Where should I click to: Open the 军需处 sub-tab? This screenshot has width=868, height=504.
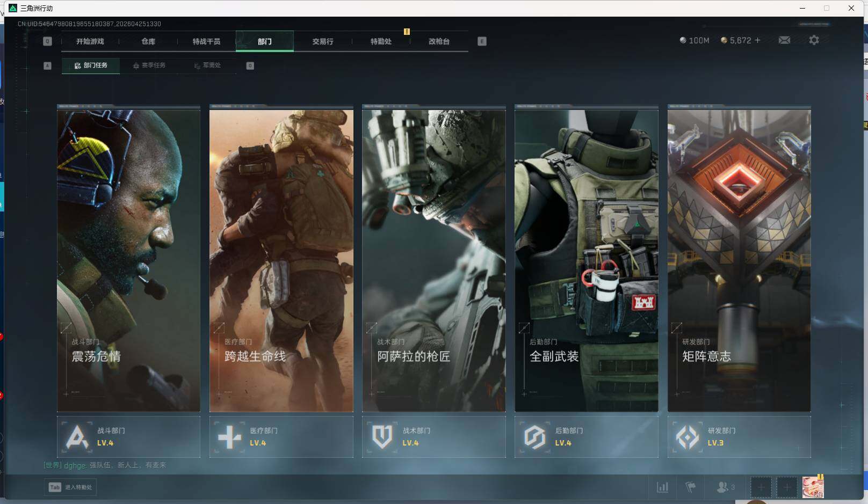point(207,65)
